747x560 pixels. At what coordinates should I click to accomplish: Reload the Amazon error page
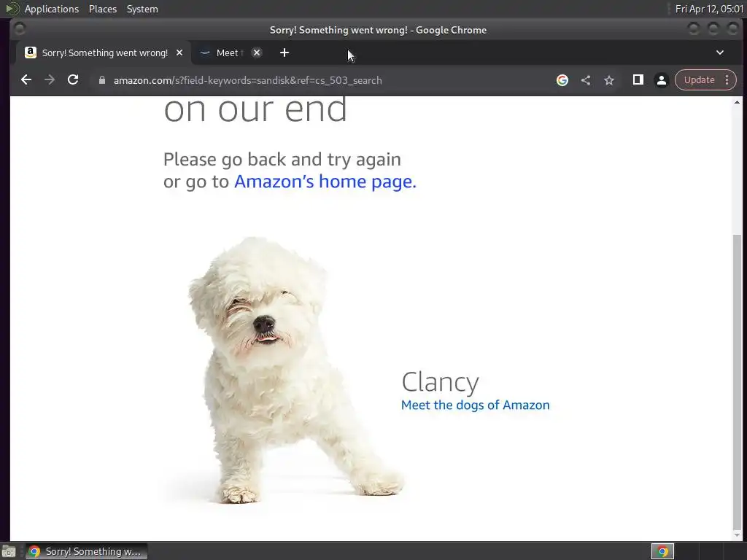point(73,80)
